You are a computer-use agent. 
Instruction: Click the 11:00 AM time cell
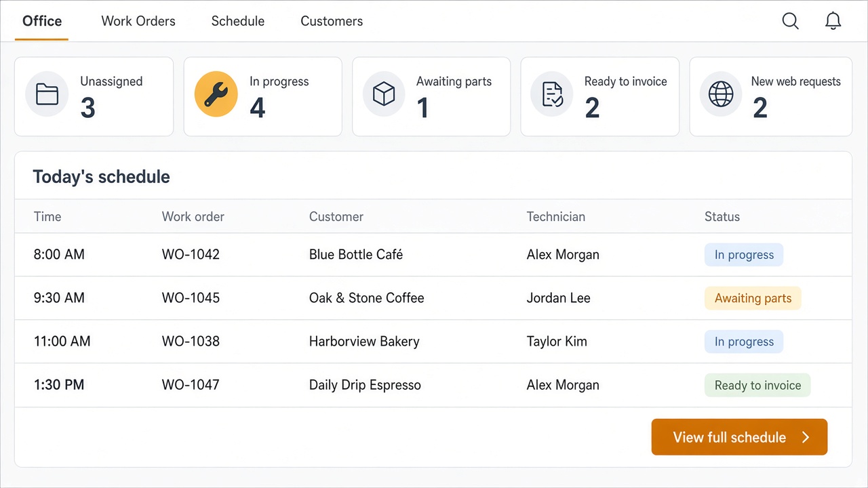(62, 342)
